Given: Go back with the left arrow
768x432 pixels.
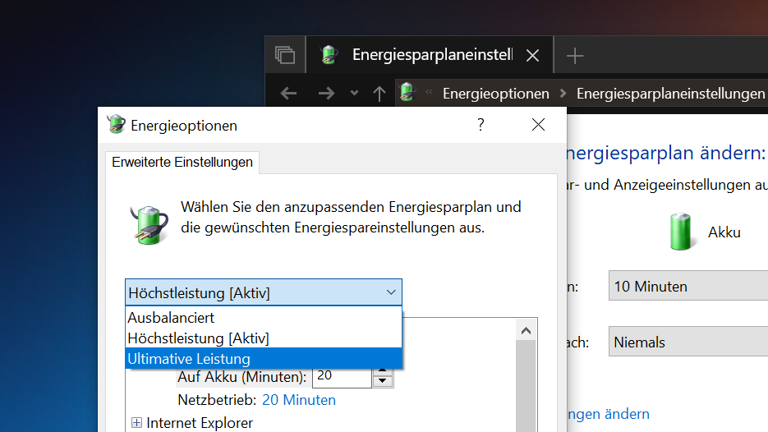Looking at the screenshot, I should coord(289,94).
